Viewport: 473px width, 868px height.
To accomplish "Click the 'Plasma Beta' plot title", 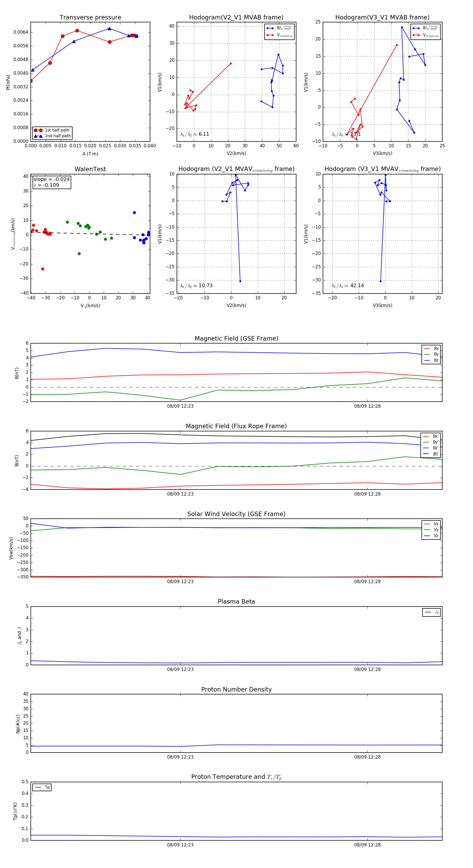I will click(236, 602).
